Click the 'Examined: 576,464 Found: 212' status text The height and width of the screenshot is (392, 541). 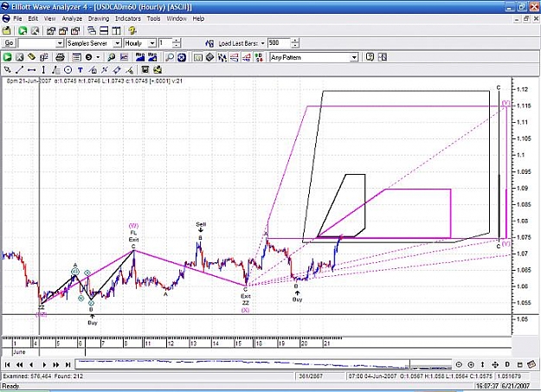click(43, 376)
